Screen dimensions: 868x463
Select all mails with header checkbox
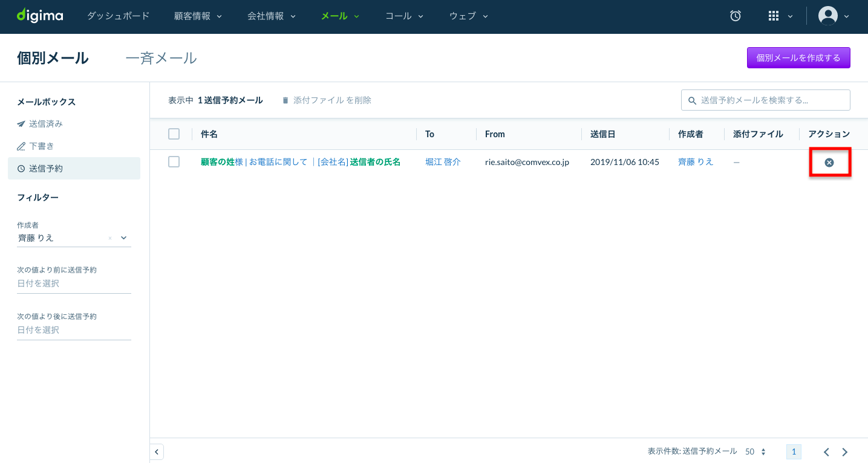(174, 134)
